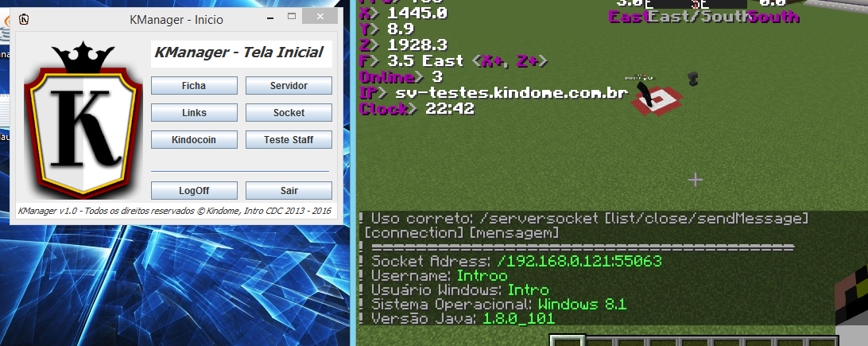Click the Online 3 counter
Viewport: 868px width, 346px height.
coord(401,76)
